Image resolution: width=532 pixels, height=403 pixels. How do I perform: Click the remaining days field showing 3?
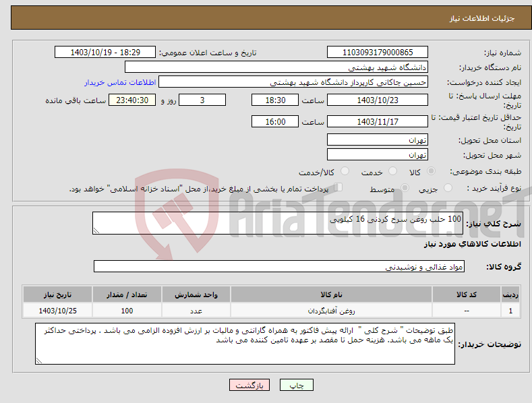[x=202, y=100]
